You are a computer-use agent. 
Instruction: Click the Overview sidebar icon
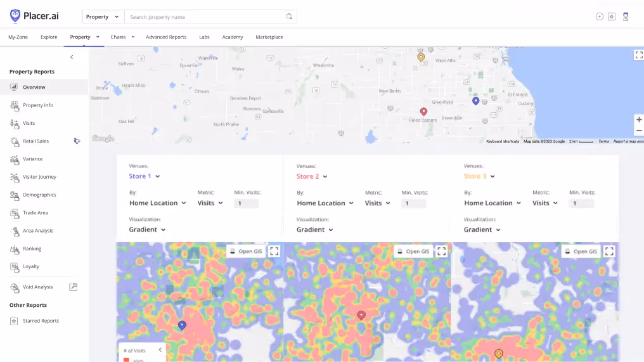coord(14,87)
